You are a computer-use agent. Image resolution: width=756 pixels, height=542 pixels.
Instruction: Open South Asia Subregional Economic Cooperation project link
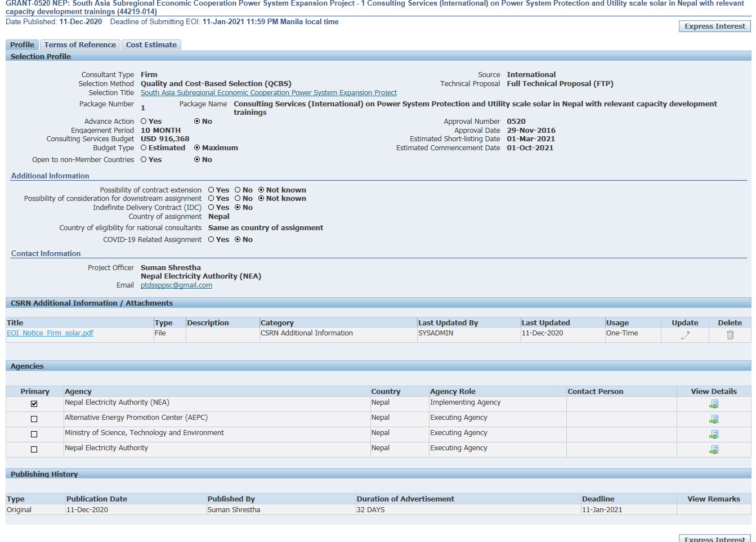click(x=269, y=92)
